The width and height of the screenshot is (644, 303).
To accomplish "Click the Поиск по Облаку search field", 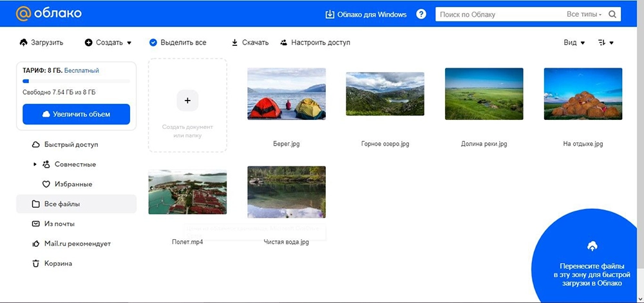I will coord(501,14).
